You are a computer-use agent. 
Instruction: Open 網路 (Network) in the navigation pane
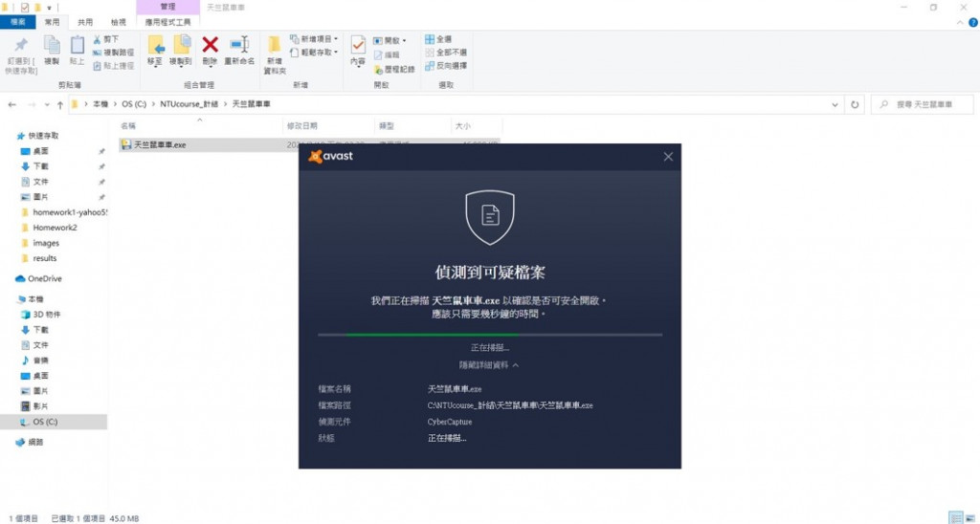30,442
